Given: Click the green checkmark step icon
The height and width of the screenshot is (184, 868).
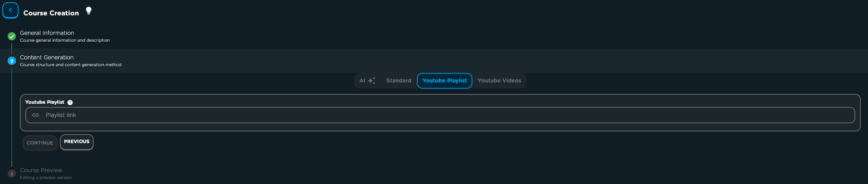Looking at the screenshot, I should pyautogui.click(x=12, y=36).
